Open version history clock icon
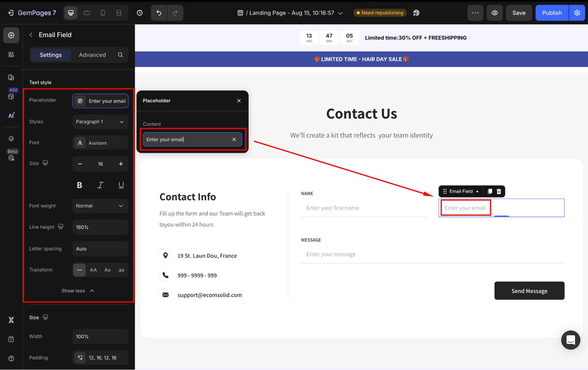 [x=140, y=13]
